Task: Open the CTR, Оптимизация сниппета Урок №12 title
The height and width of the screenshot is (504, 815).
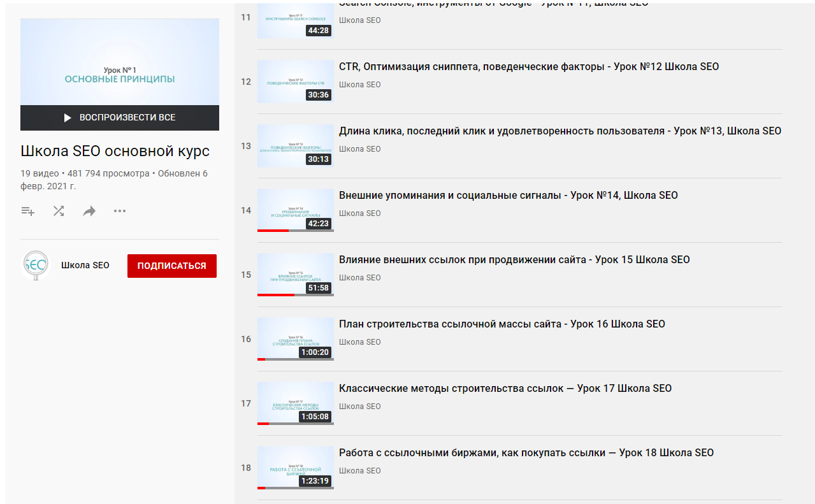Action: point(529,67)
